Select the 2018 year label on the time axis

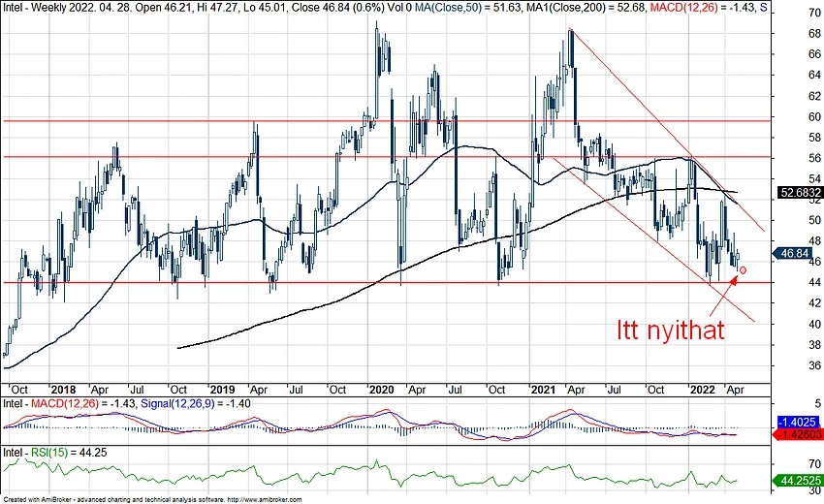coord(63,390)
